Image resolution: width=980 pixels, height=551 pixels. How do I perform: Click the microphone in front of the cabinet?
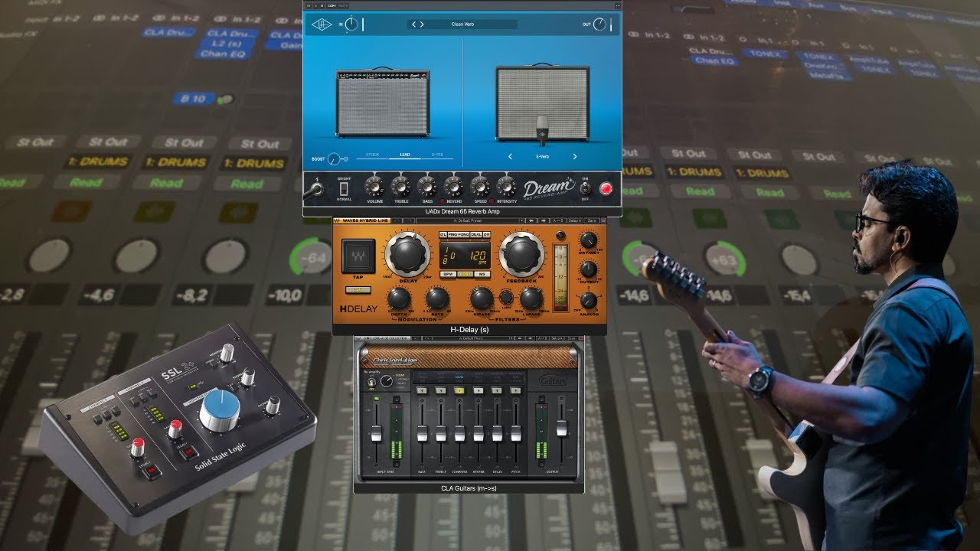(543, 130)
